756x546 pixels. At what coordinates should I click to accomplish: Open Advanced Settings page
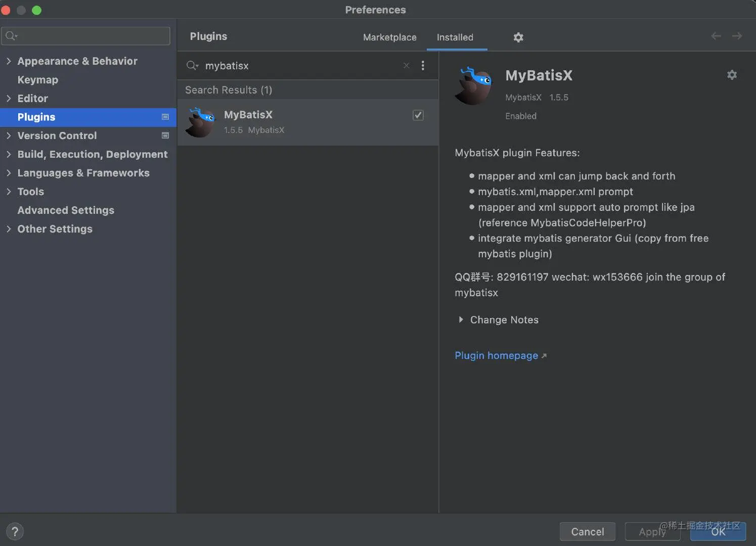click(66, 210)
